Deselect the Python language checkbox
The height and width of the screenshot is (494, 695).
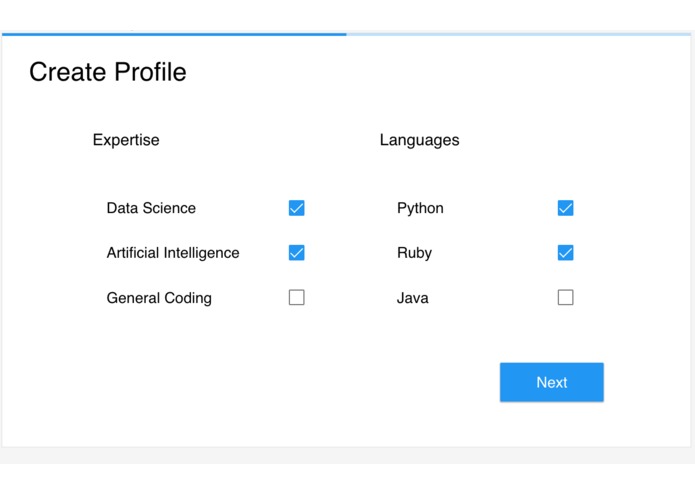(x=565, y=208)
